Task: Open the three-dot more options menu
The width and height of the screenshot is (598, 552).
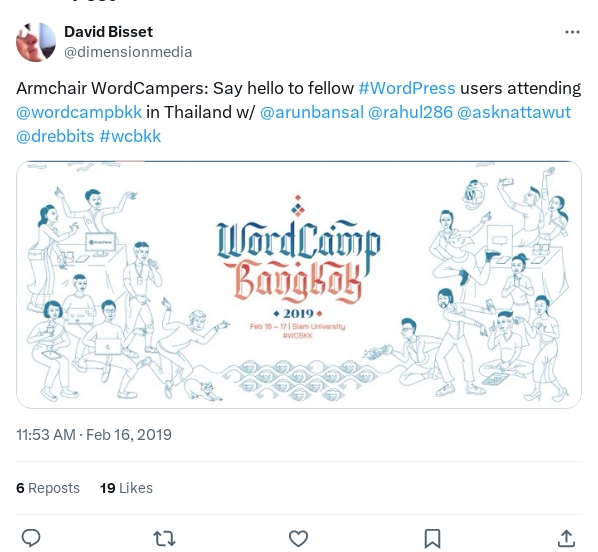Action: (x=572, y=32)
